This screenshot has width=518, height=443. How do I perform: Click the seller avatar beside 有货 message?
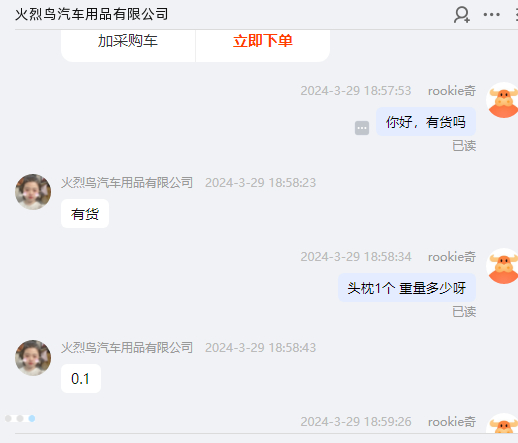[x=33, y=192]
